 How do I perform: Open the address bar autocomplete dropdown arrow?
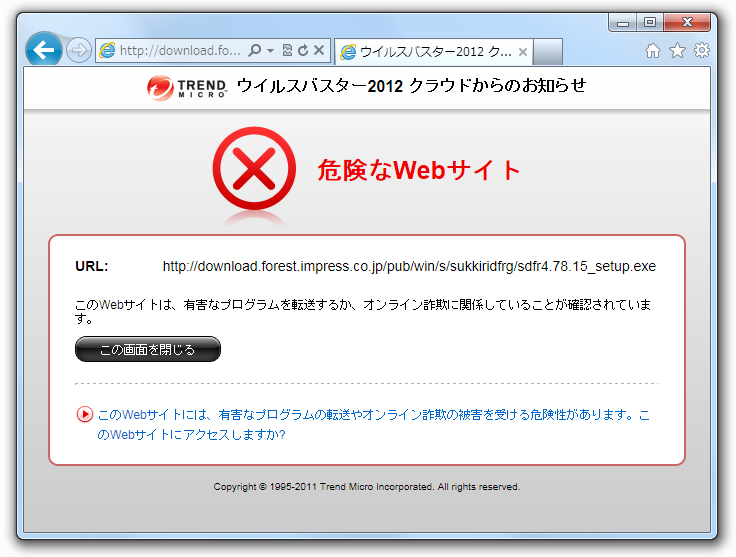[x=270, y=50]
